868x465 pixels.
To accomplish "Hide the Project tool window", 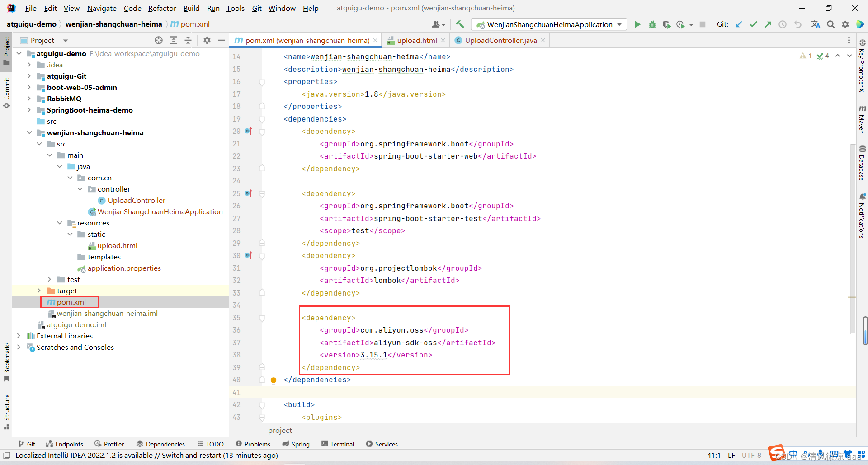I will coord(222,40).
